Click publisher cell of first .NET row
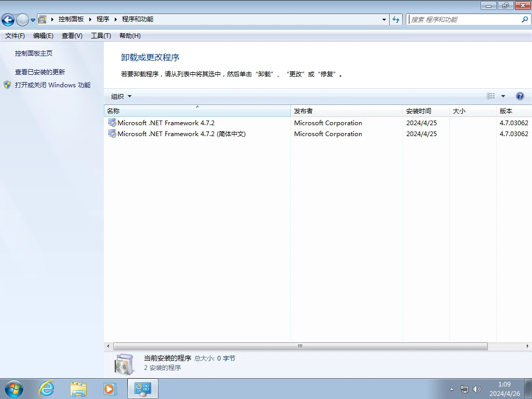The width and height of the screenshot is (532, 399). tap(328, 123)
